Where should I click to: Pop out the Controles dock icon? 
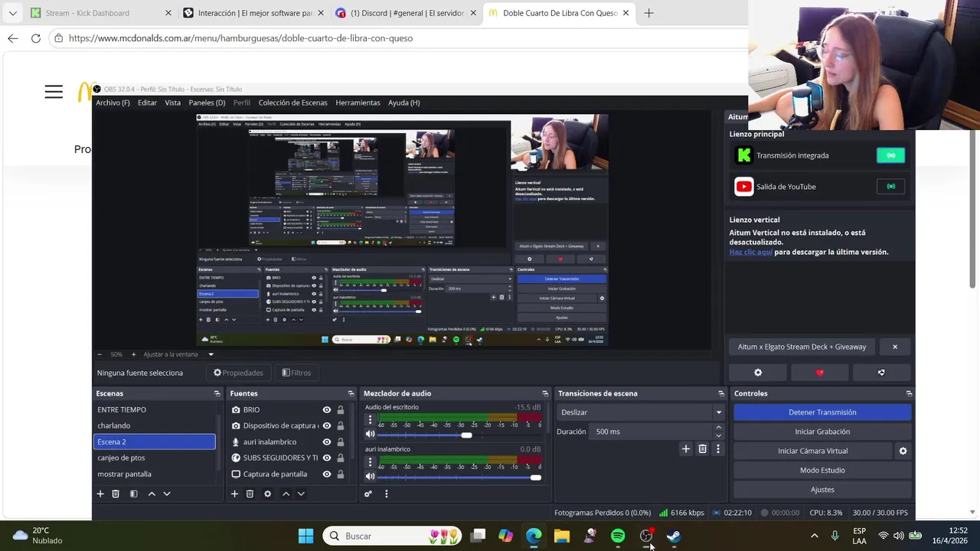pos(909,393)
